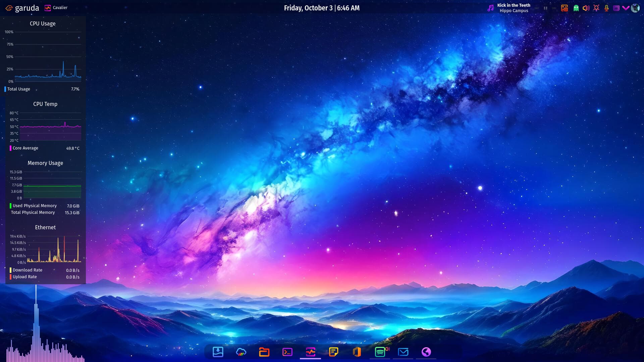This screenshot has height=362, width=644.
Task: Open Spotify from the dock
Action: pyautogui.click(x=380, y=352)
